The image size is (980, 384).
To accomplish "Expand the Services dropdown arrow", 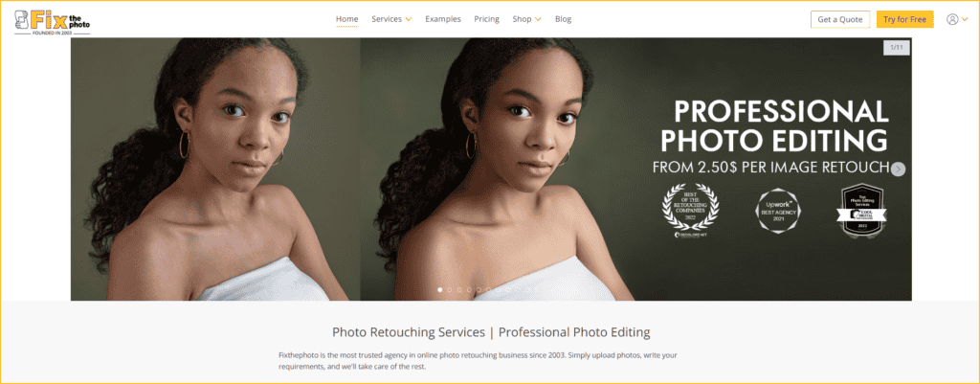I will point(409,19).
